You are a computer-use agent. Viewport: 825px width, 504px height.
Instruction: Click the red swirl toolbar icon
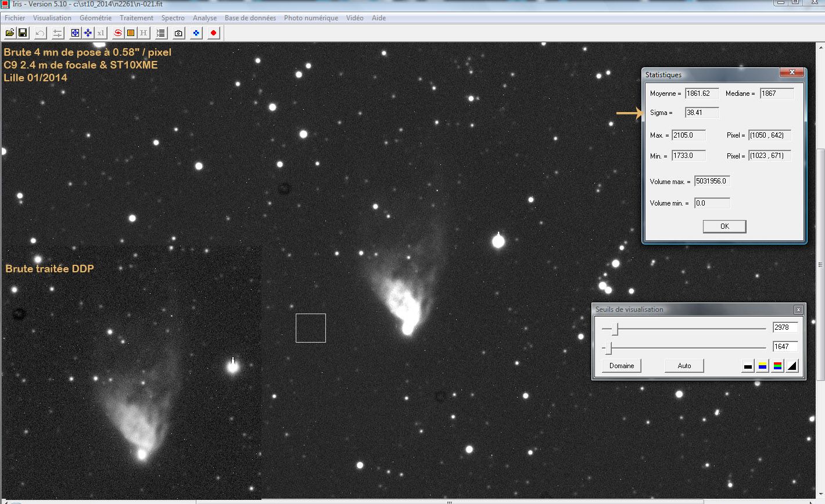[118, 33]
